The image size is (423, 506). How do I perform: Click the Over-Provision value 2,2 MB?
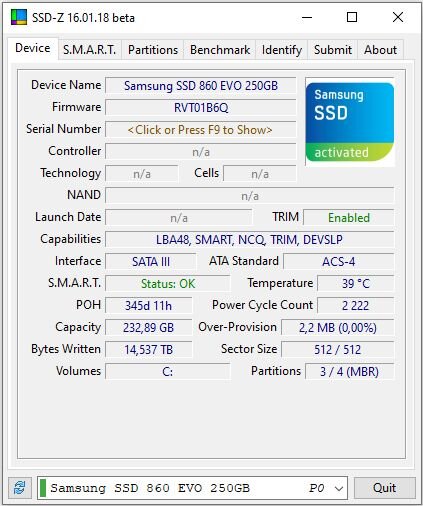click(x=338, y=328)
